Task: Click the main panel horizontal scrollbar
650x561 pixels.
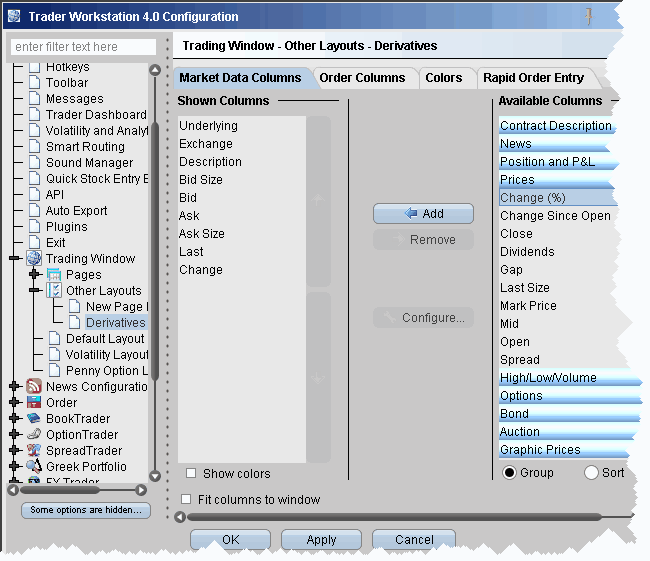Action: pos(394,517)
